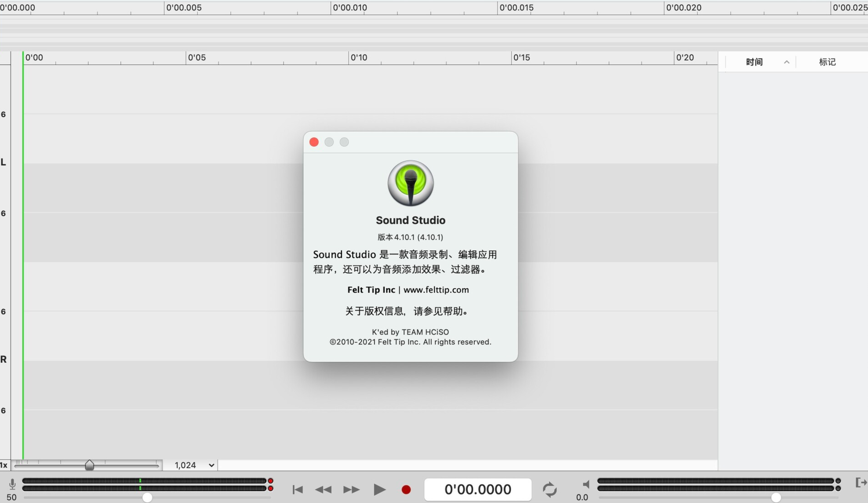Click the R channel label
The image size is (868, 503).
tap(3, 360)
